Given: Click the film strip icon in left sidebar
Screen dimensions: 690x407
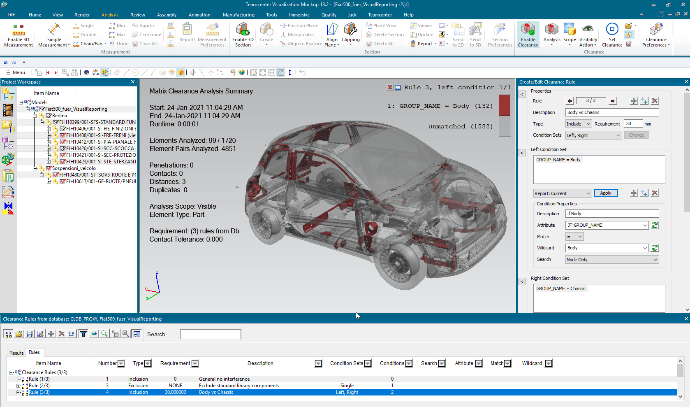Looking at the screenshot, I should (x=8, y=110).
